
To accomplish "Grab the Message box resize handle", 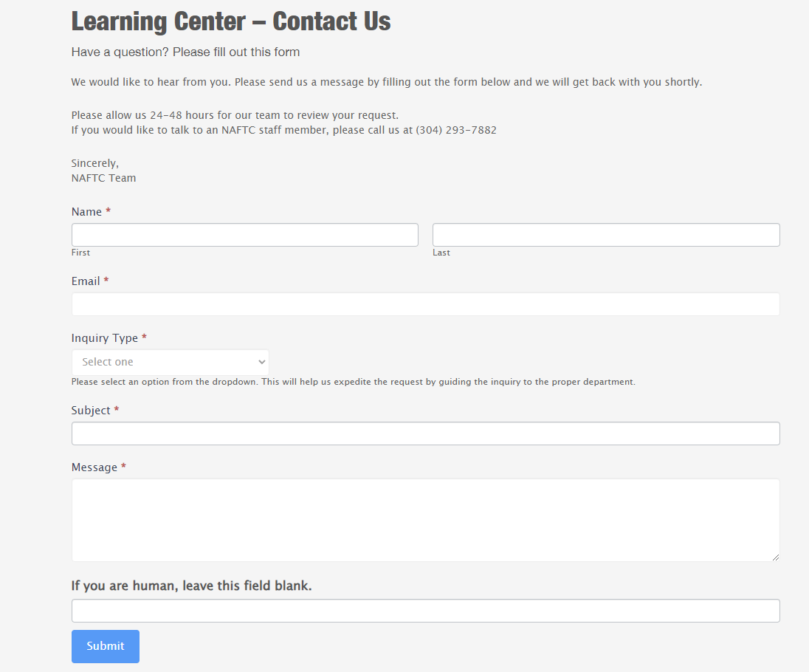I will 775,558.
